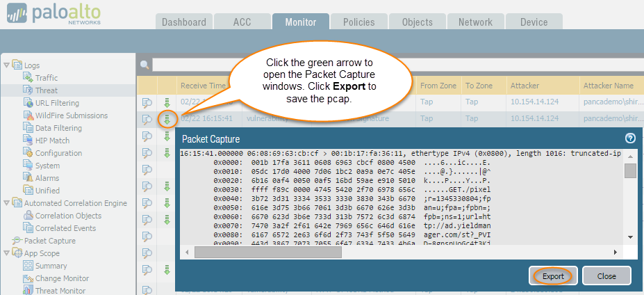Click the Traffic logs link

tap(47, 78)
